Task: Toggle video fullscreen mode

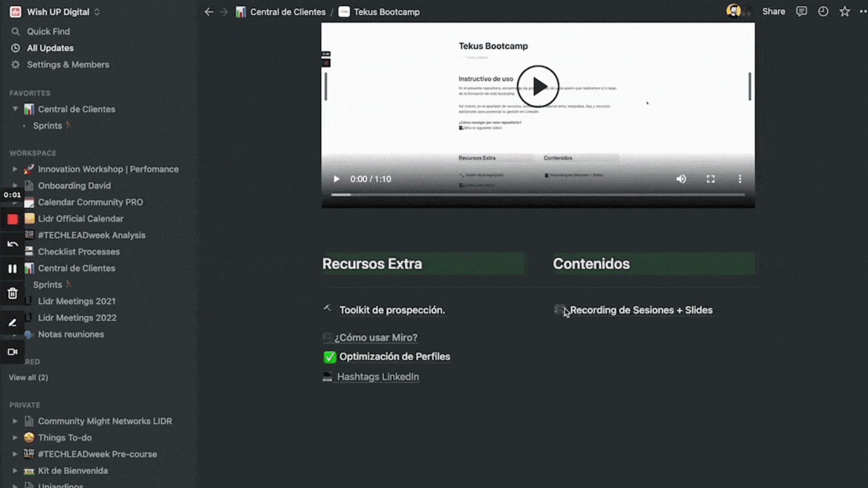Action: (711, 179)
